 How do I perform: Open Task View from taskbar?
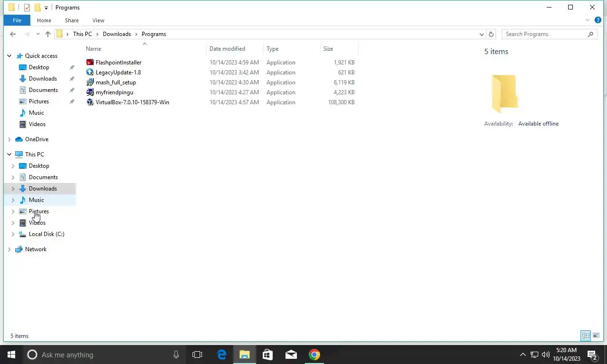[x=197, y=355]
